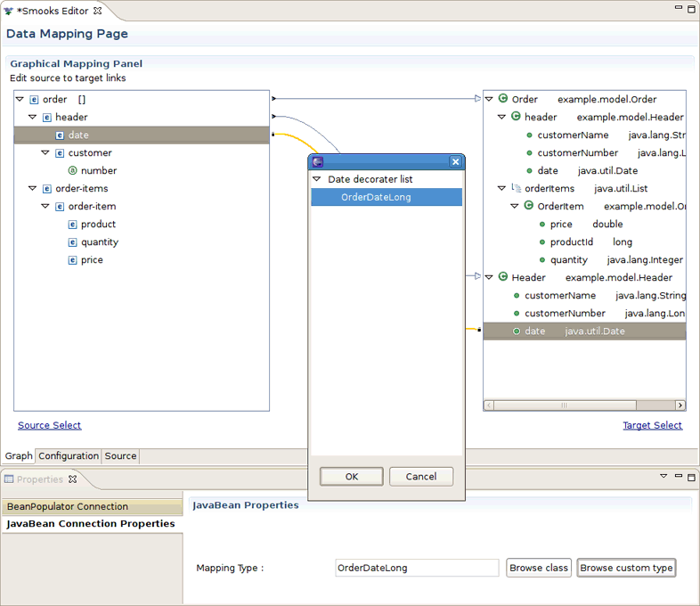
Task: Click the property bullet of selected target date row
Action: pyautogui.click(x=517, y=332)
